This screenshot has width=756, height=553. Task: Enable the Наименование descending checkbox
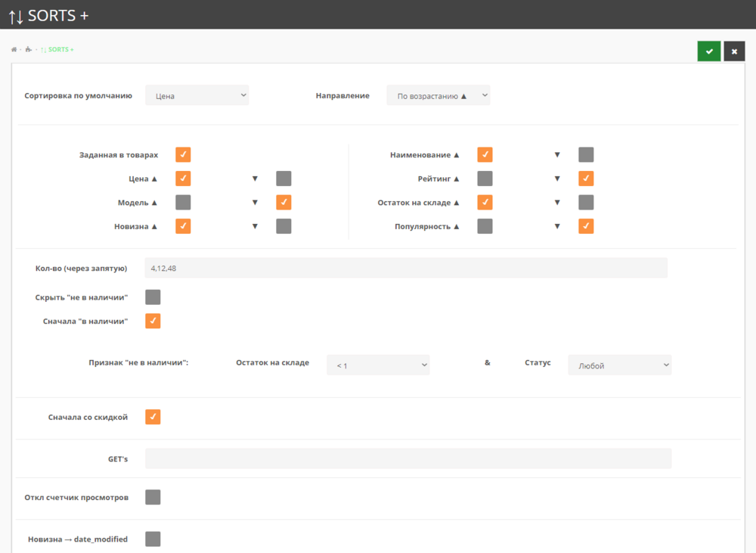[x=586, y=155]
